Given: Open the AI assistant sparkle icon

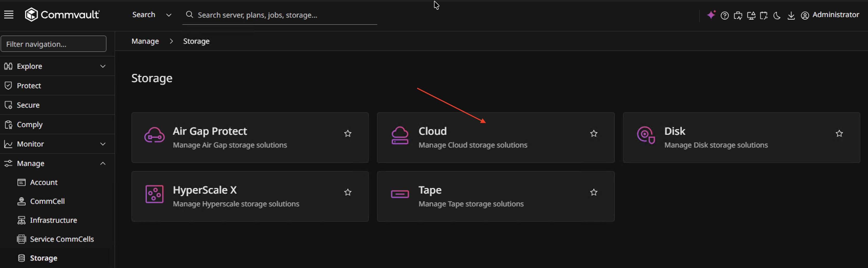Looking at the screenshot, I should click(711, 15).
